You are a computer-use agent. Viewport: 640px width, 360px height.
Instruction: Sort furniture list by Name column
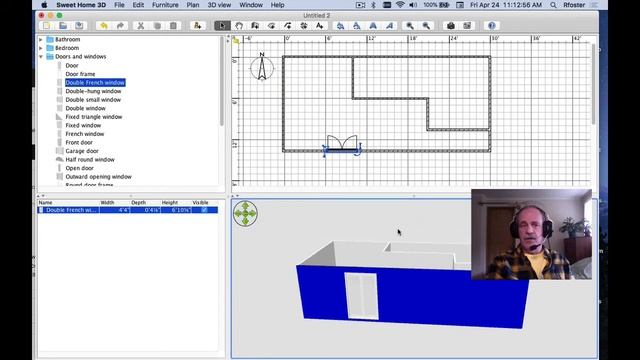68,202
